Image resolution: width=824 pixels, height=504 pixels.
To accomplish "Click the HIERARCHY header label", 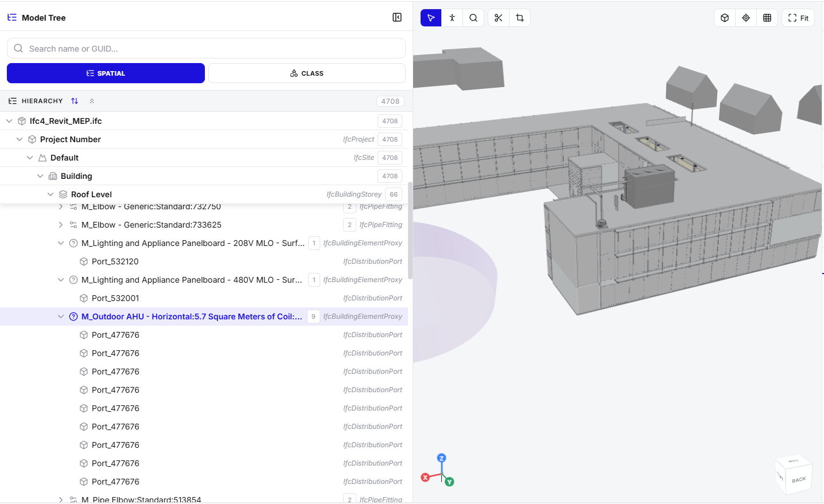I will point(42,101).
